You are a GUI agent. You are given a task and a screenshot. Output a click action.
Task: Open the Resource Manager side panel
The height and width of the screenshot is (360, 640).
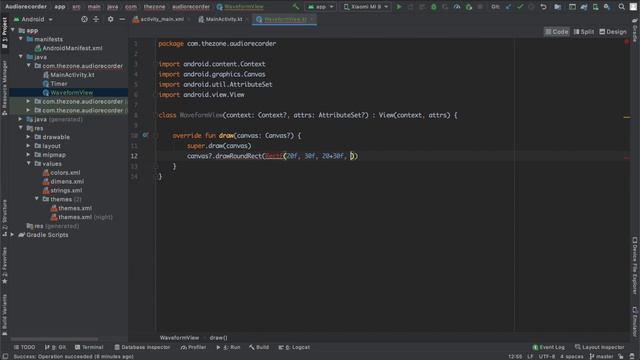tap(4, 87)
